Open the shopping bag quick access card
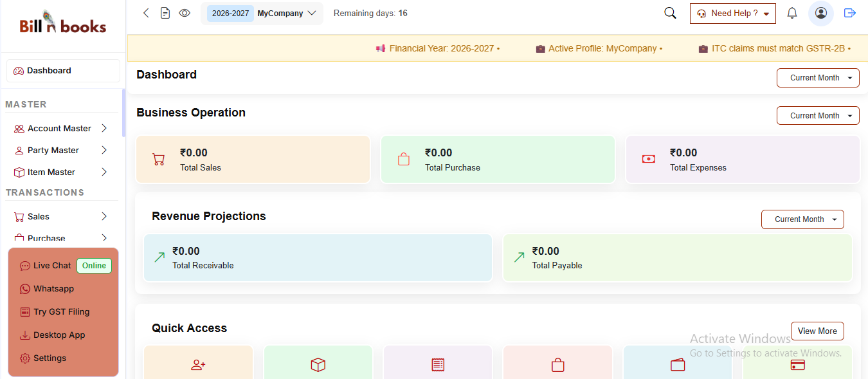This screenshot has height=379, width=868. [x=557, y=362]
